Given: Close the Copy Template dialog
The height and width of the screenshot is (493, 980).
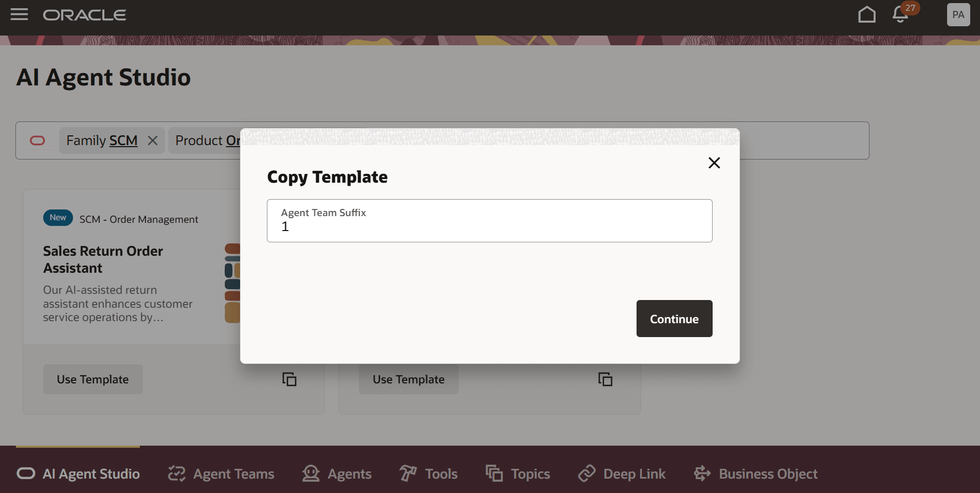Looking at the screenshot, I should (714, 163).
